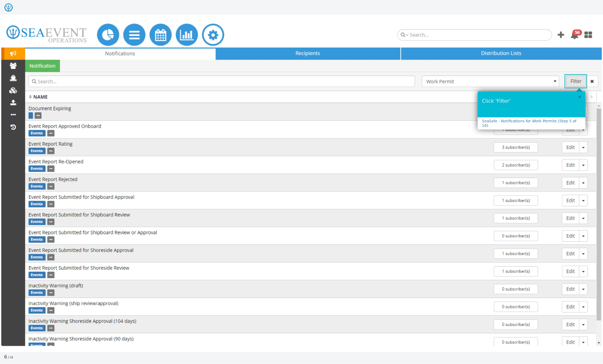This screenshot has height=364, width=603.
Task: Open the pie chart dashboard icon
Action: point(108,35)
